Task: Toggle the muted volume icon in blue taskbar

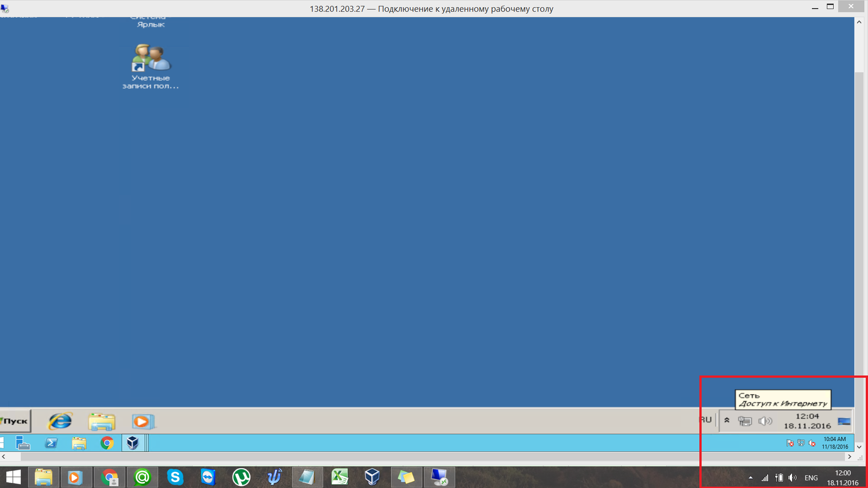Action: click(x=812, y=444)
